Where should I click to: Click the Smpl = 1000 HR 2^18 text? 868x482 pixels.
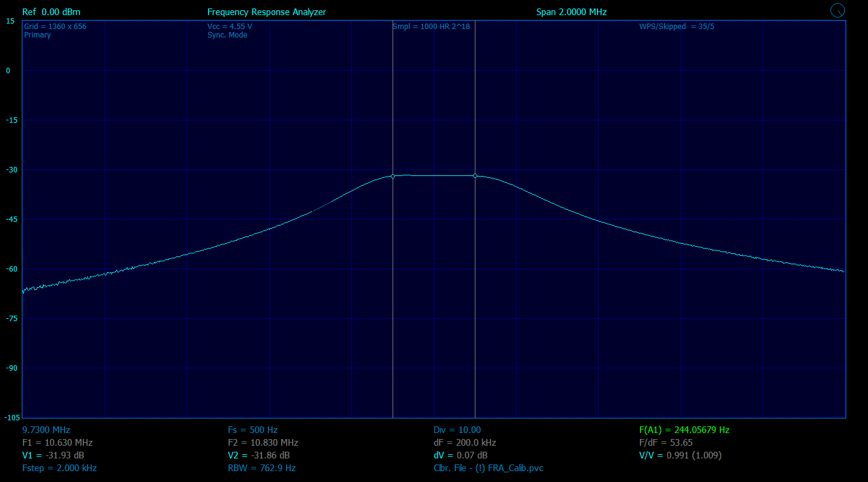tap(431, 27)
